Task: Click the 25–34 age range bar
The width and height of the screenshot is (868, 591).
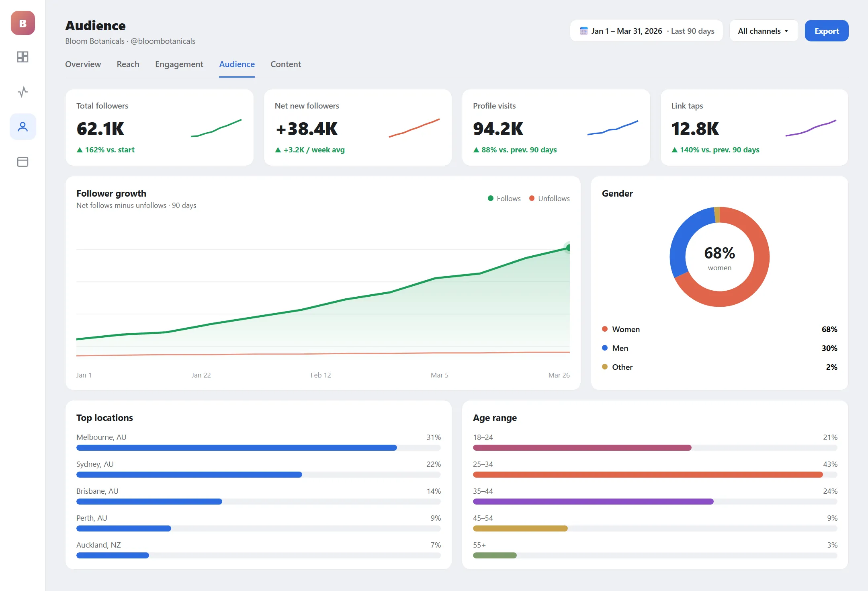Action: (655, 475)
